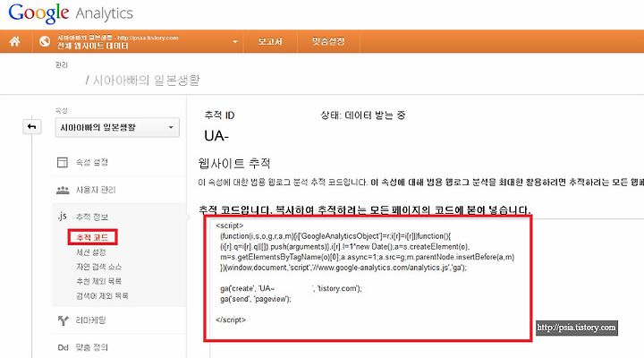Open 속성 설정 menu item

91,162
